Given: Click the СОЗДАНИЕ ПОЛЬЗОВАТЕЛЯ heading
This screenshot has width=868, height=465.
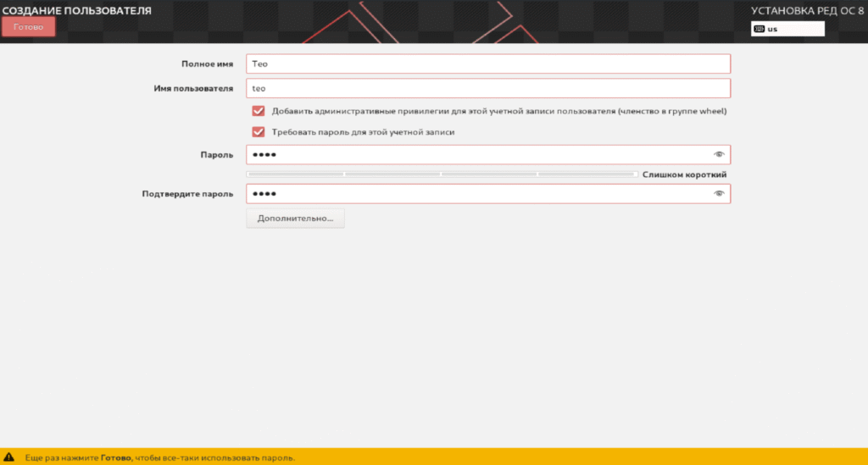Looking at the screenshot, I should (x=77, y=10).
